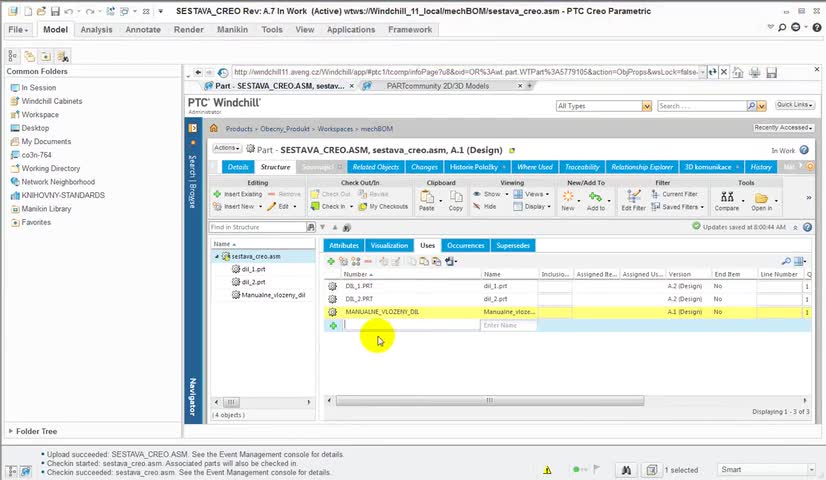Refresh the embedded browser page

tap(713, 72)
